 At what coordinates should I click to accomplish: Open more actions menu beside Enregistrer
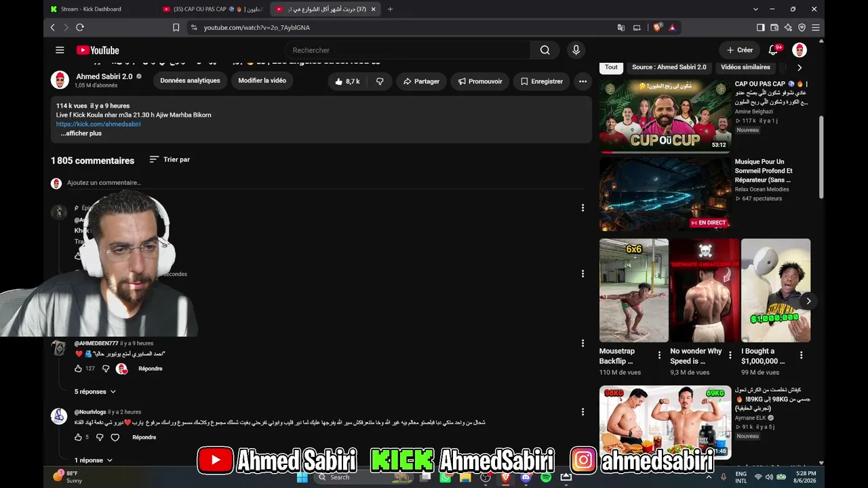tap(583, 81)
